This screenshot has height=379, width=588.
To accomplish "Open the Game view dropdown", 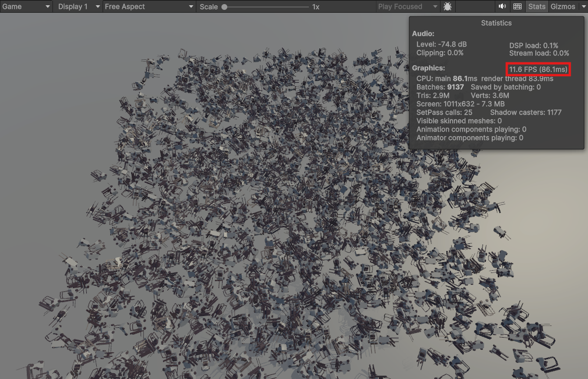I will [x=26, y=6].
